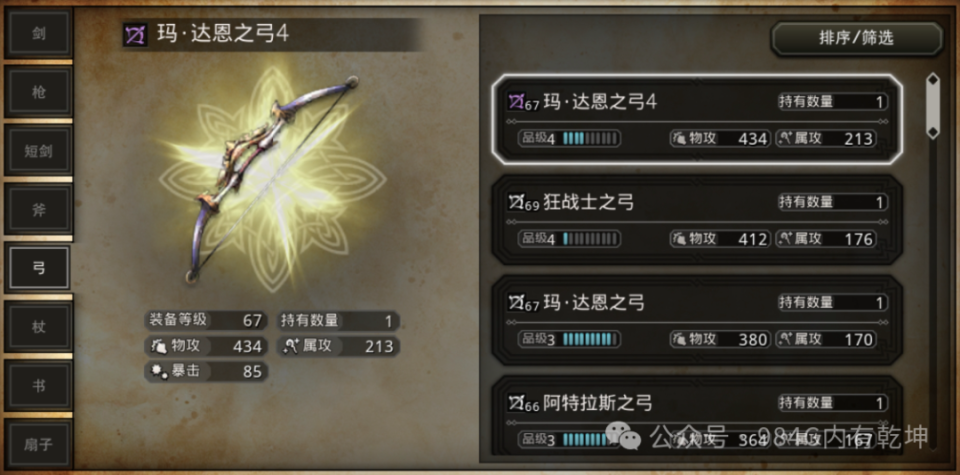This screenshot has width=960, height=475.
Task: Click the 物攻 fist icon in detail stats
Action: click(159, 346)
